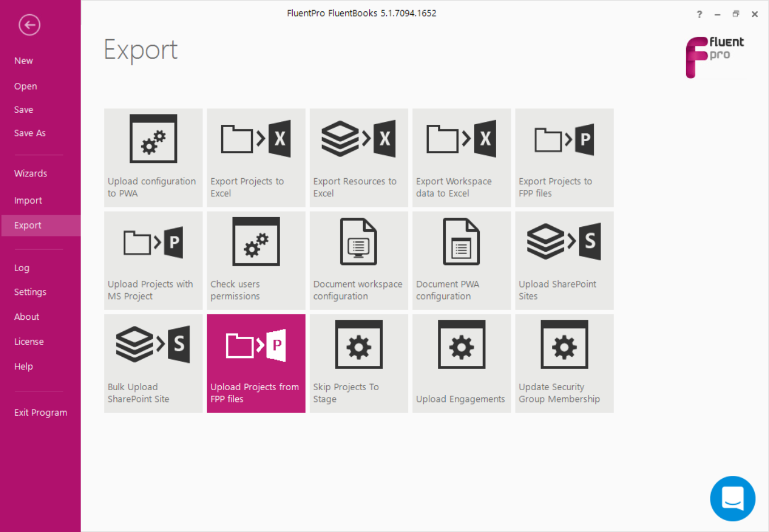This screenshot has width=769, height=532.
Task: Open Export Workspace data to Excel tile
Action: point(462,158)
